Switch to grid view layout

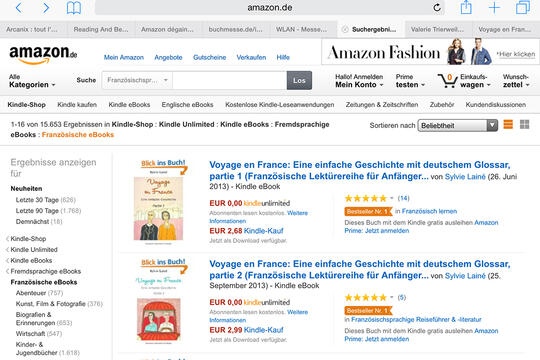pos(525,124)
